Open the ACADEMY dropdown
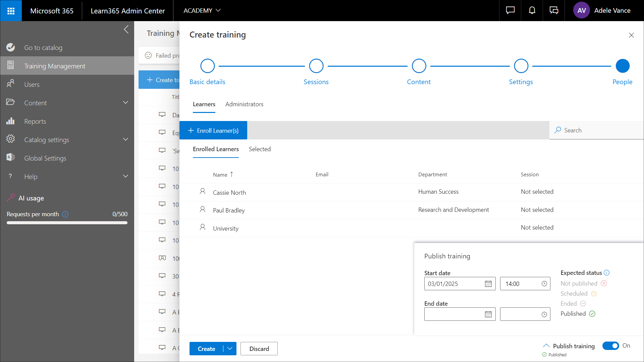Screen dimensions: 644x362 [x=202, y=11]
